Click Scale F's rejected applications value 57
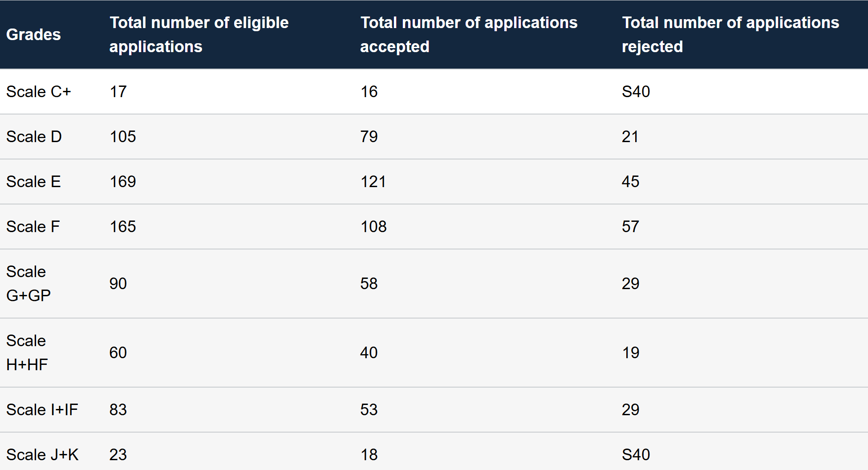Screen dimensions: 868x470 pos(630,227)
